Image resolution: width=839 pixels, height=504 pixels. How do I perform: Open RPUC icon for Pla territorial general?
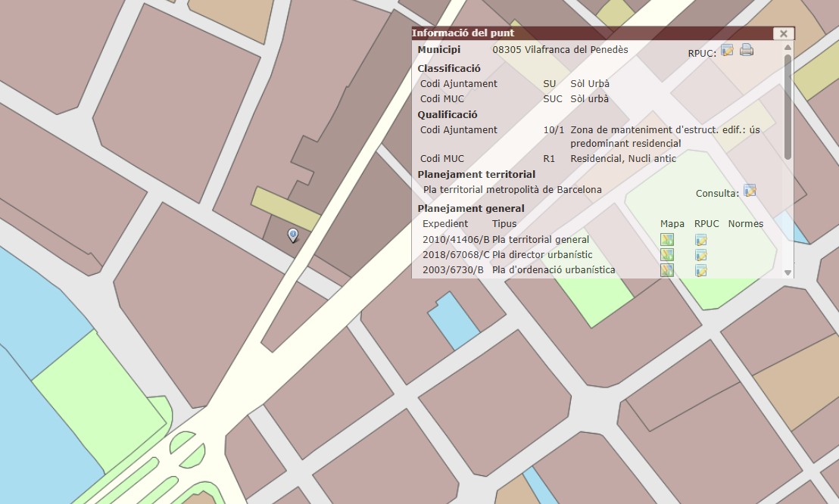pyautogui.click(x=701, y=240)
